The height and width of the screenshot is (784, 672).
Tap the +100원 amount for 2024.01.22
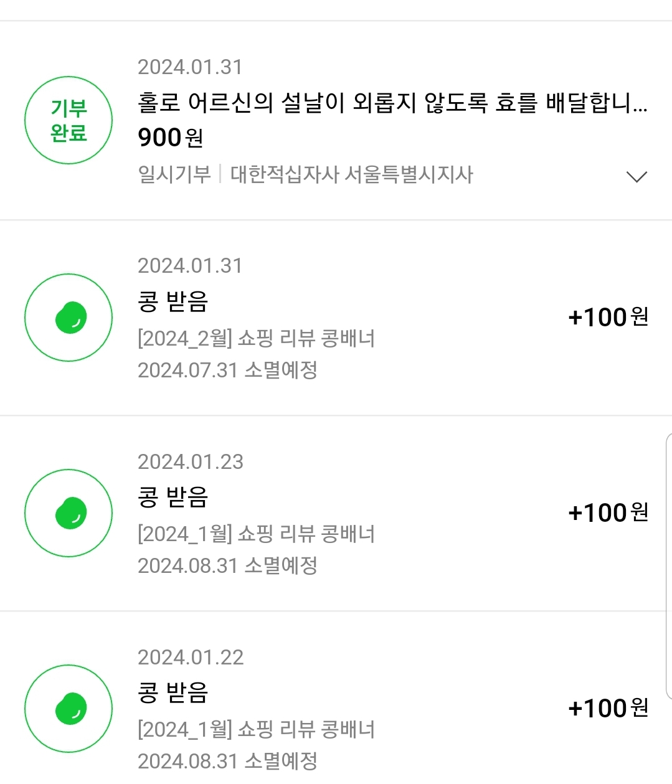(608, 709)
